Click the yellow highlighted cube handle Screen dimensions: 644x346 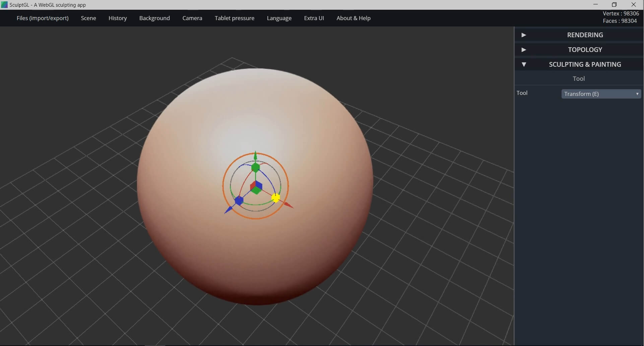click(275, 198)
